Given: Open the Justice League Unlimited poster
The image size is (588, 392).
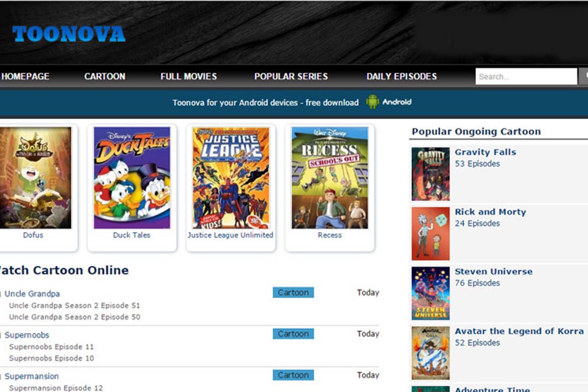Looking at the screenshot, I should pyautogui.click(x=231, y=177).
